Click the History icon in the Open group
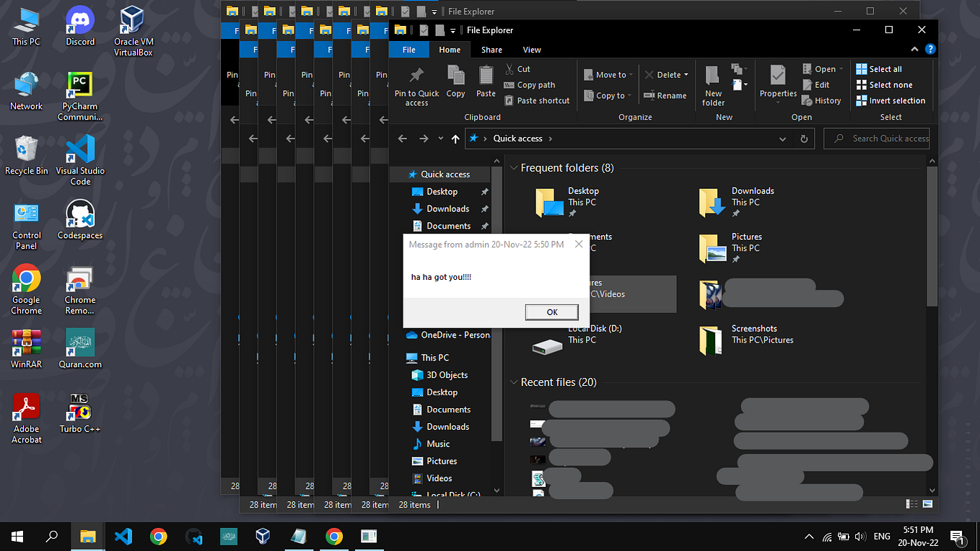Screen dimensions: 980x551 pyautogui.click(x=822, y=100)
